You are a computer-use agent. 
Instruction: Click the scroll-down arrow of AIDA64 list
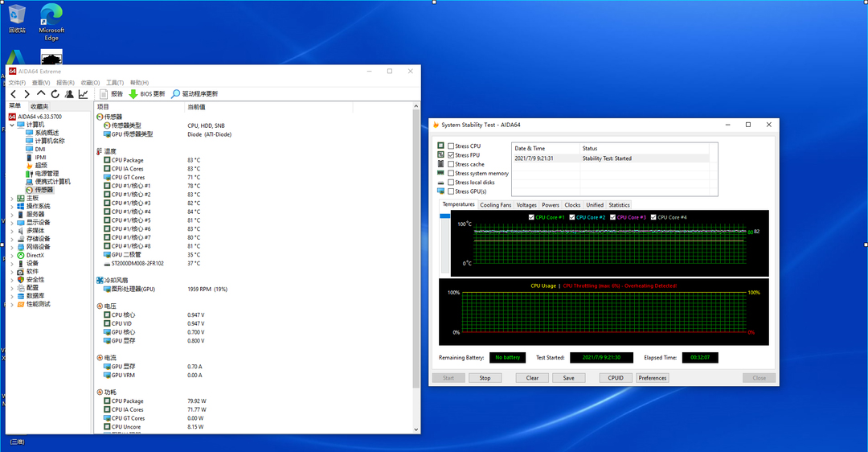[x=416, y=429]
